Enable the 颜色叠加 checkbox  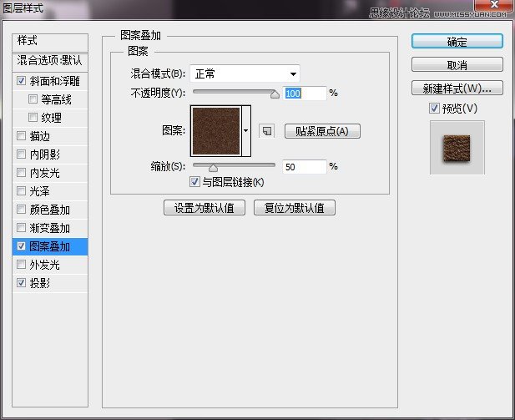[22, 209]
